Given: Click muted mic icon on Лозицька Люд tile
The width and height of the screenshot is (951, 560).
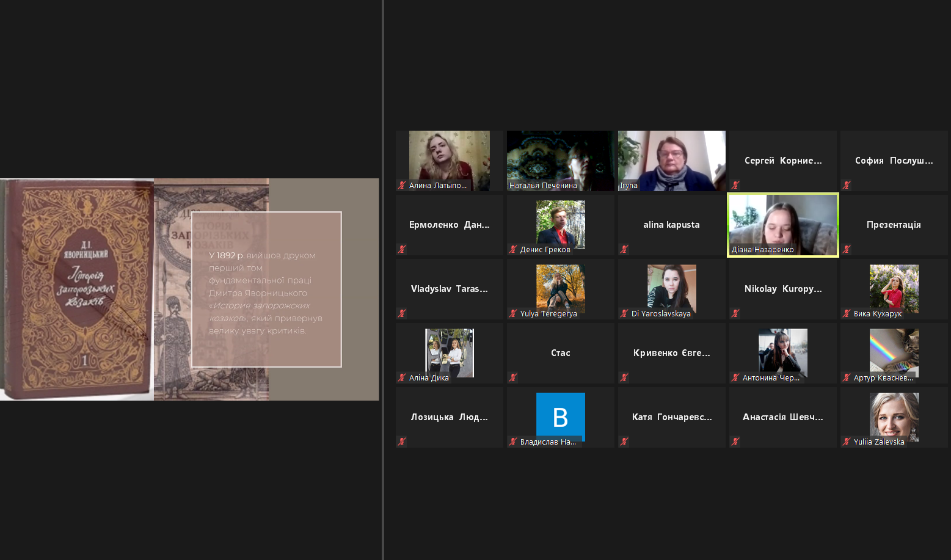Looking at the screenshot, I should [402, 442].
